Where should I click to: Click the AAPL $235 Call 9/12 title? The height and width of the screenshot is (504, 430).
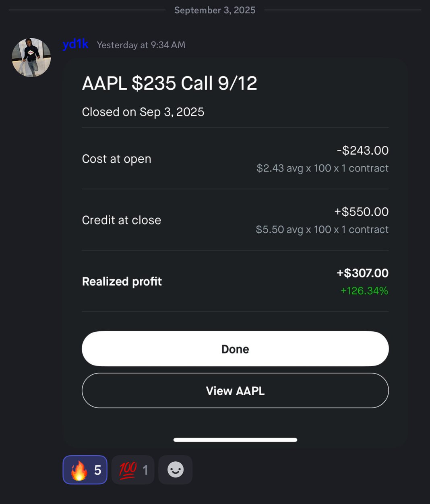pos(170,83)
